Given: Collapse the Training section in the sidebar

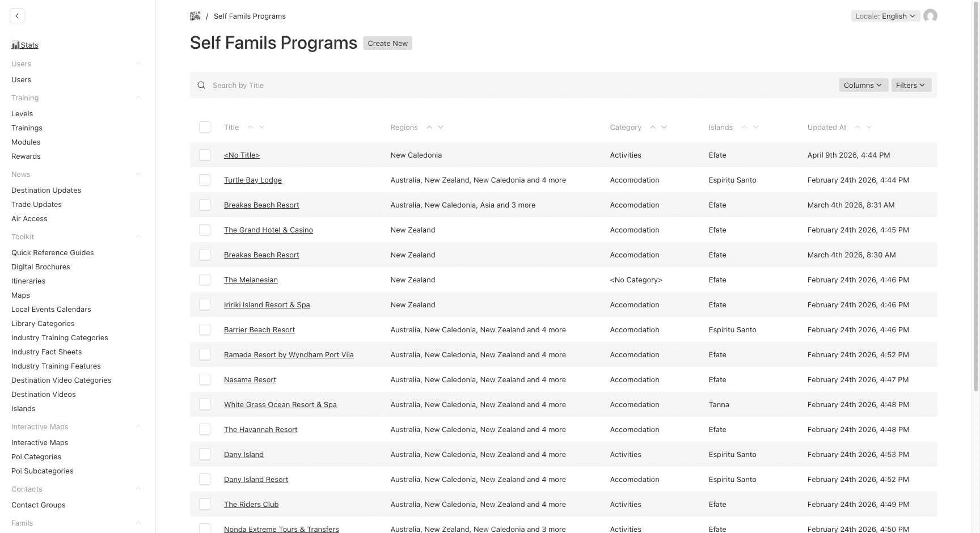Looking at the screenshot, I should click(138, 98).
